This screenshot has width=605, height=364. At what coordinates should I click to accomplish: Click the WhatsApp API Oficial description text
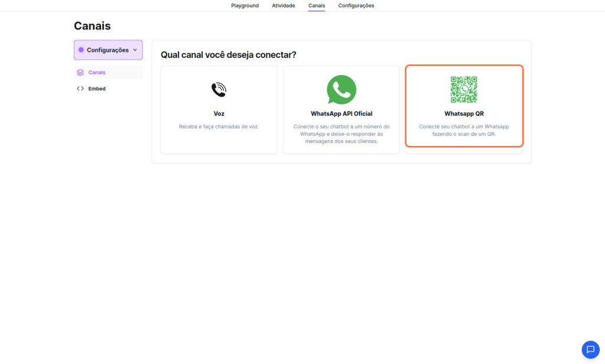(x=341, y=134)
